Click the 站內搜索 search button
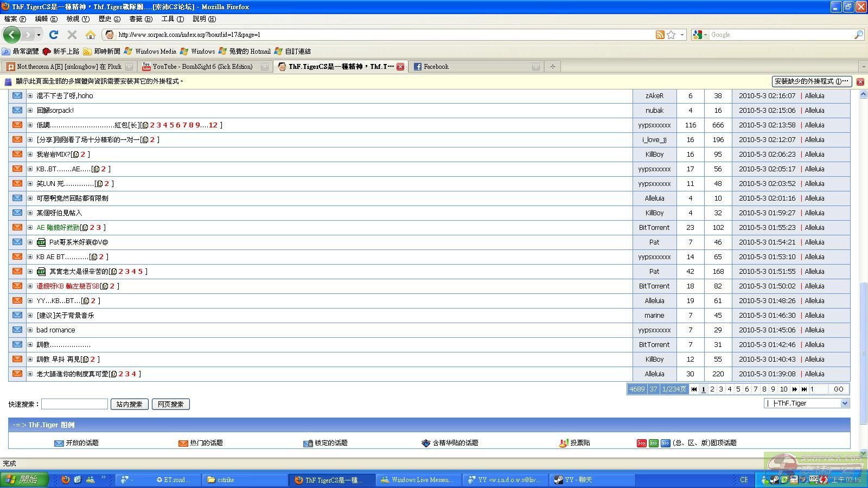Image resolution: width=868 pixels, height=488 pixels. coord(129,404)
